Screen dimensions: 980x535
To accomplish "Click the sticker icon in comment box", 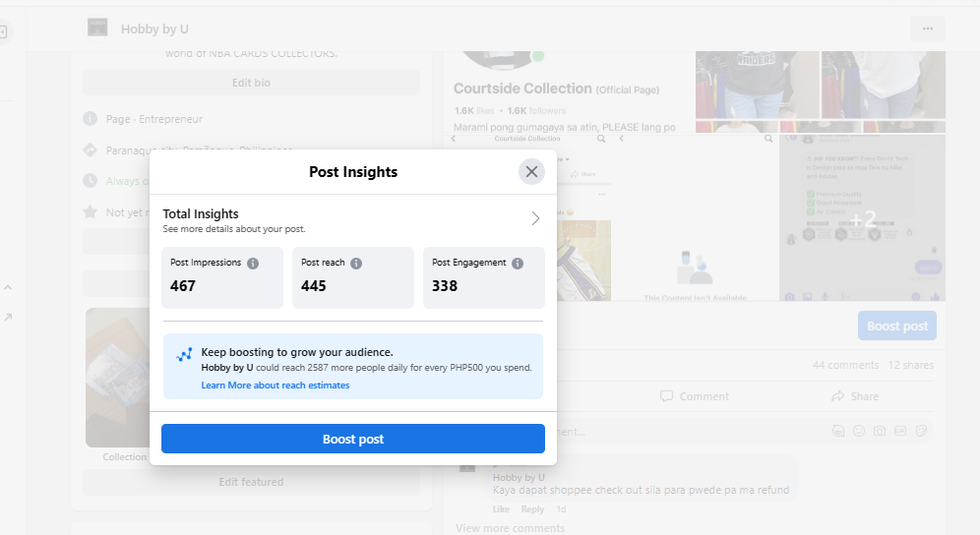I will coord(921,431).
